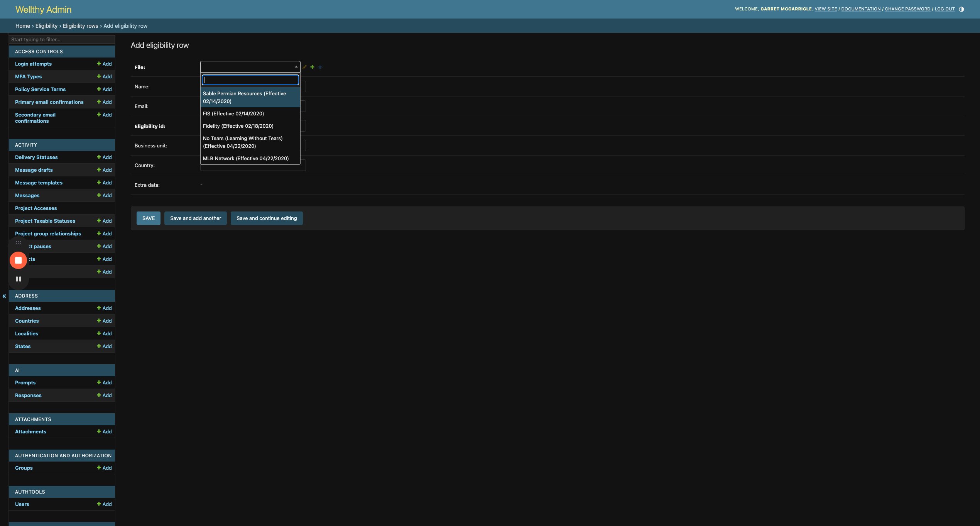Open Message drafts in sidebar
Viewport: 980px width, 526px height.
pyautogui.click(x=34, y=170)
